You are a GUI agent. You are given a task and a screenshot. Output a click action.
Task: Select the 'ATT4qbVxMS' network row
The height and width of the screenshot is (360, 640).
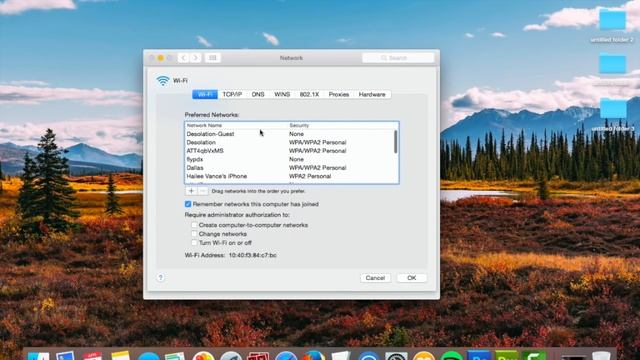point(290,151)
